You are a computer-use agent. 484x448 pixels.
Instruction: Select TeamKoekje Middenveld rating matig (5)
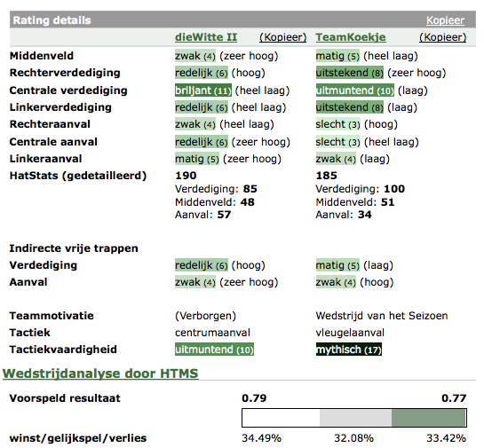pyautogui.click(x=337, y=56)
